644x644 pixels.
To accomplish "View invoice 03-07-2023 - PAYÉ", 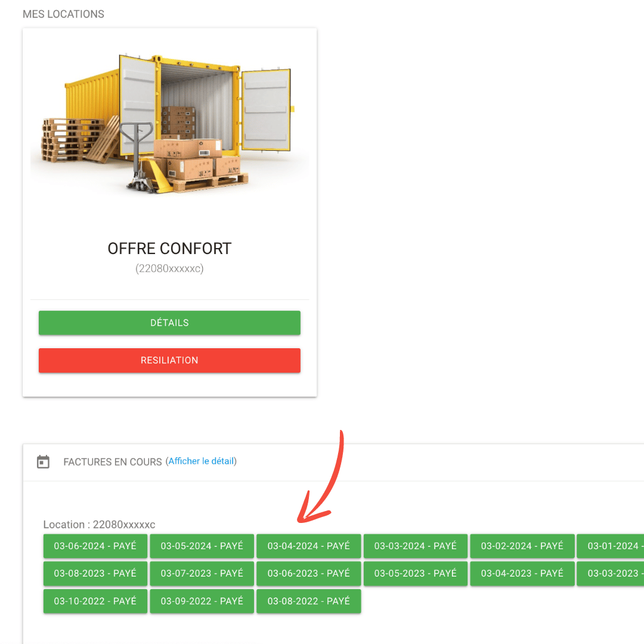I will tap(202, 574).
